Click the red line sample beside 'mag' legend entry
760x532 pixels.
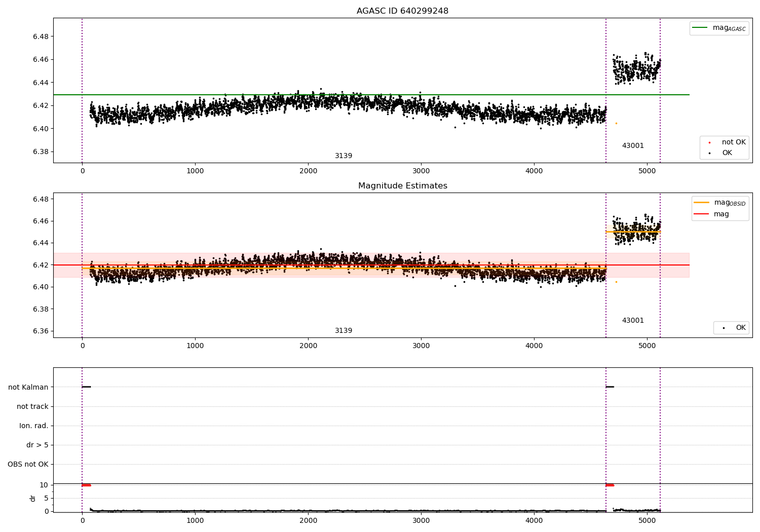pyautogui.click(x=702, y=214)
